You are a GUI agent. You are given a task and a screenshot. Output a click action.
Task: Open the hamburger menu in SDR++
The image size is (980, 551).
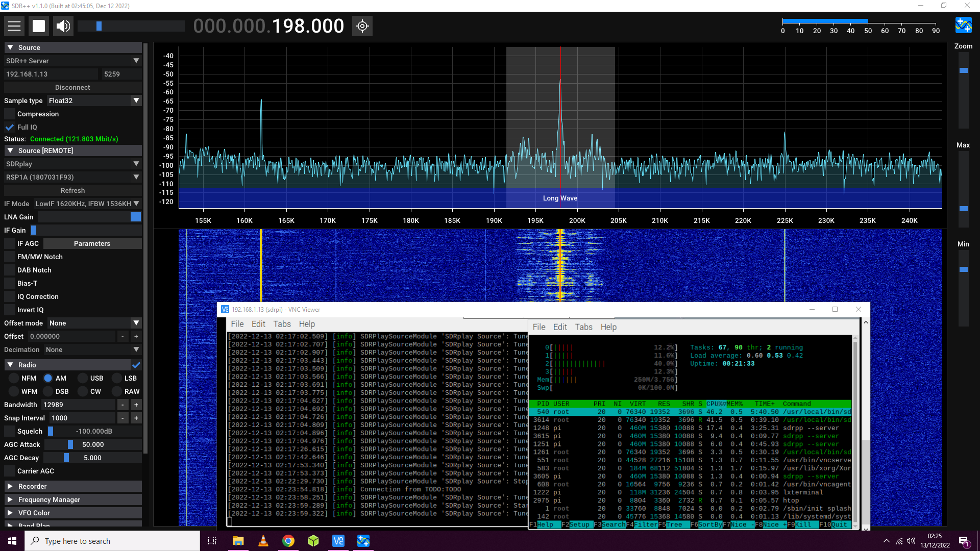(x=14, y=26)
